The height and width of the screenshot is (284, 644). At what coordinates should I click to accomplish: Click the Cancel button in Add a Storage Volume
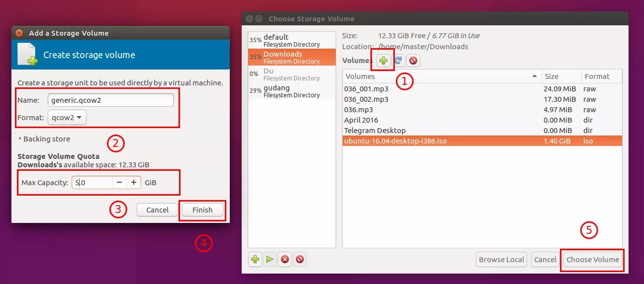[157, 210]
